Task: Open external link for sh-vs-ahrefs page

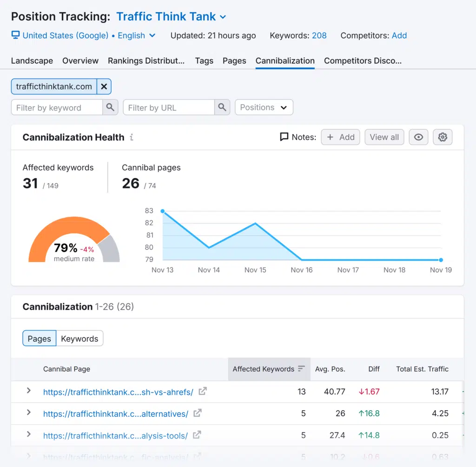Action: (202, 392)
